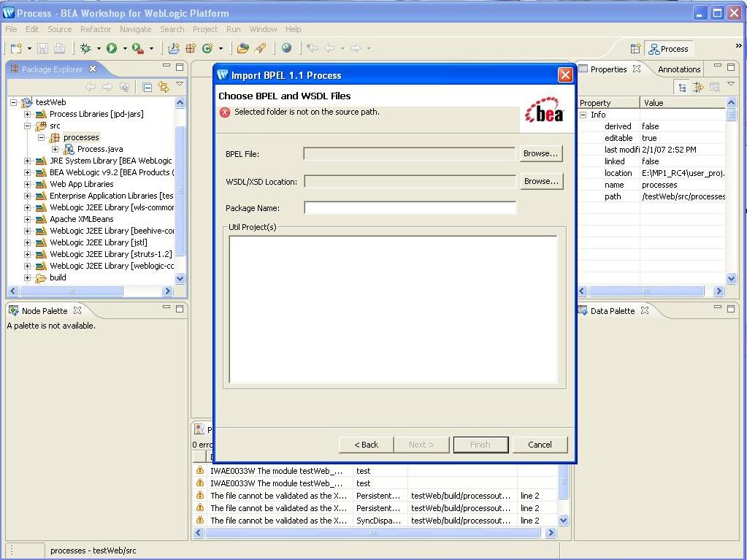Click the External Tools run icon

click(x=138, y=48)
